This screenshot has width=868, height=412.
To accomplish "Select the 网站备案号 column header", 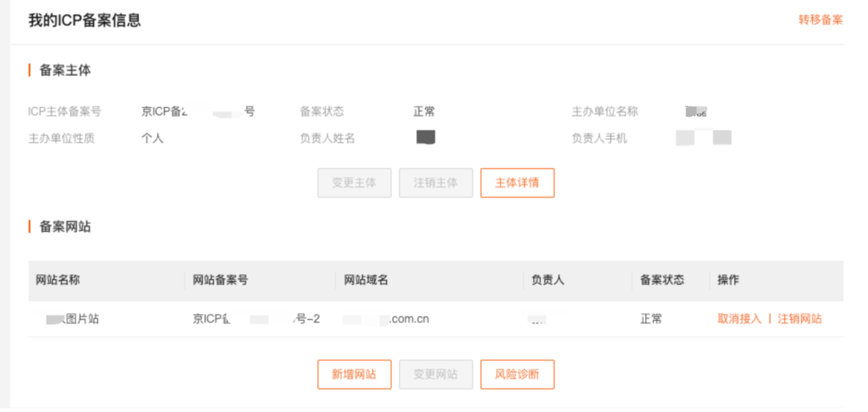I will pyautogui.click(x=220, y=280).
